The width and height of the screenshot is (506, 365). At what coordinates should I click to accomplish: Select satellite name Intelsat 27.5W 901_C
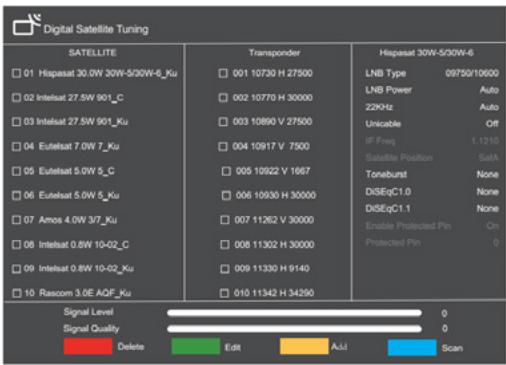click(x=80, y=98)
